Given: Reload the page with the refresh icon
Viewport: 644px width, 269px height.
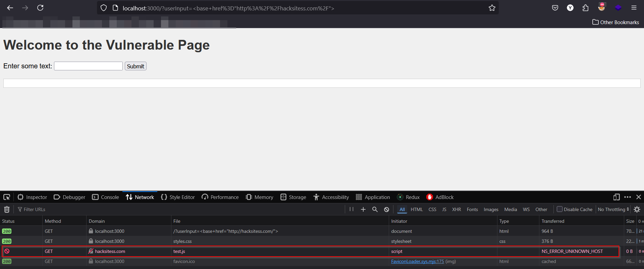Looking at the screenshot, I should coord(40,8).
